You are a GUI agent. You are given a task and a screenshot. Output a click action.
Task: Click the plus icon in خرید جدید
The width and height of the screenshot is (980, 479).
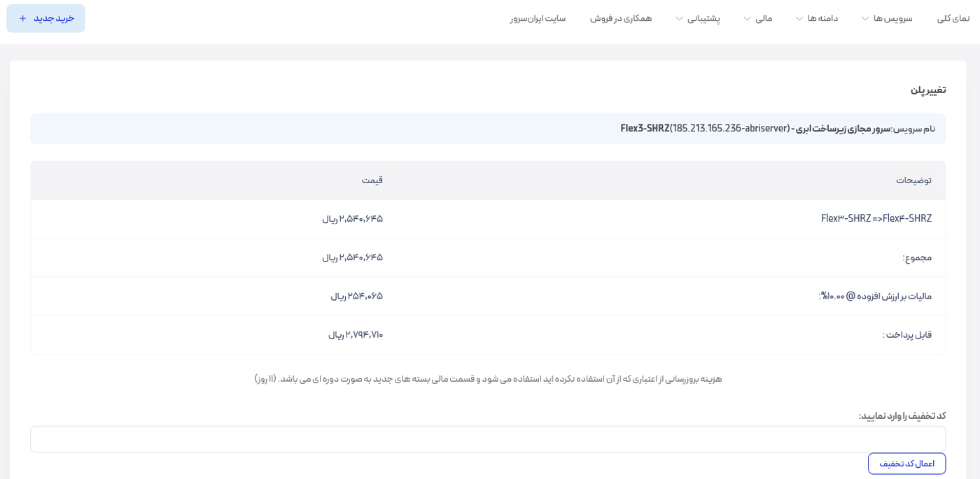[23, 18]
